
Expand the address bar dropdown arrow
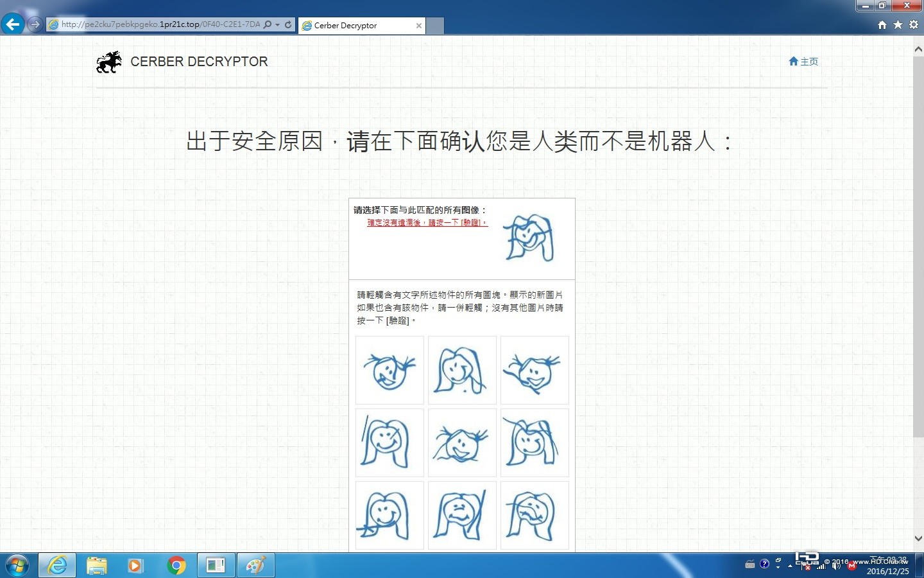(277, 25)
